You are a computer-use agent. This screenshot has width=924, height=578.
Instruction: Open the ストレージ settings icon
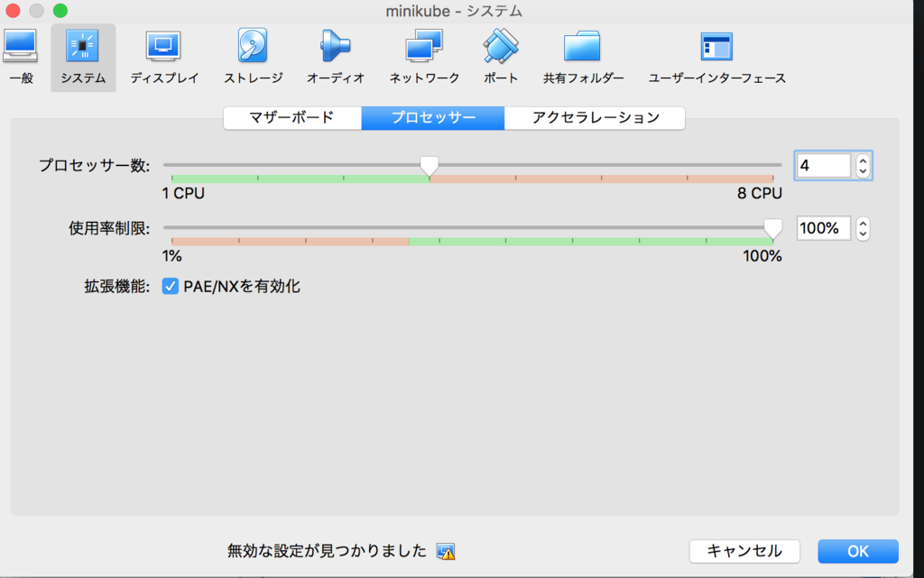(253, 58)
